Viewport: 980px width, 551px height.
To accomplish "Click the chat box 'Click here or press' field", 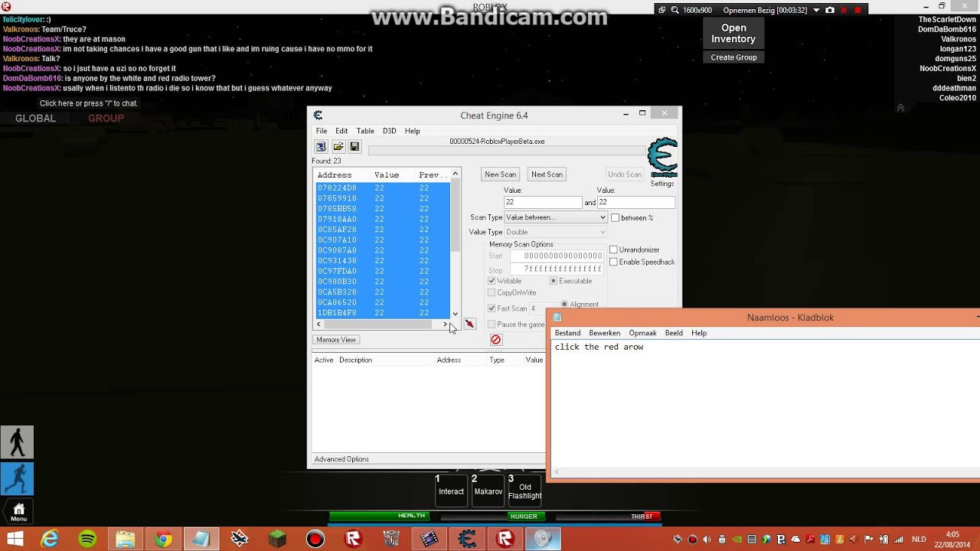I will [x=89, y=103].
